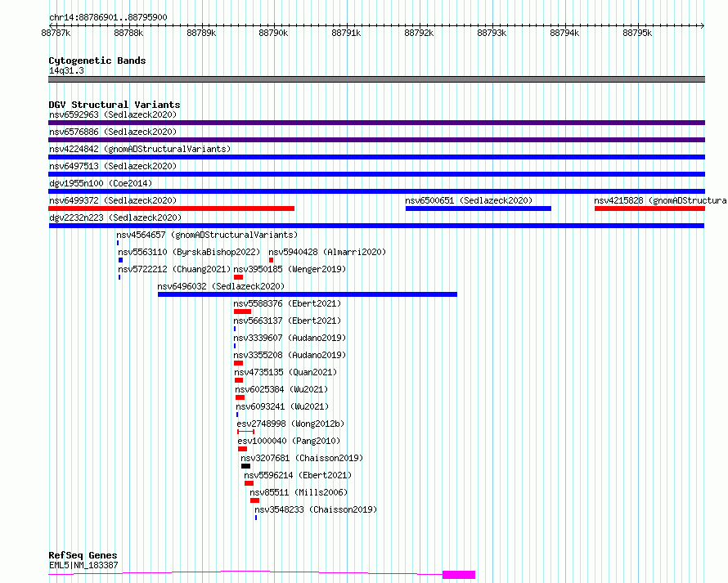
Task: Open the nsv85511 (Mills2006) variant
Action: pos(299,492)
